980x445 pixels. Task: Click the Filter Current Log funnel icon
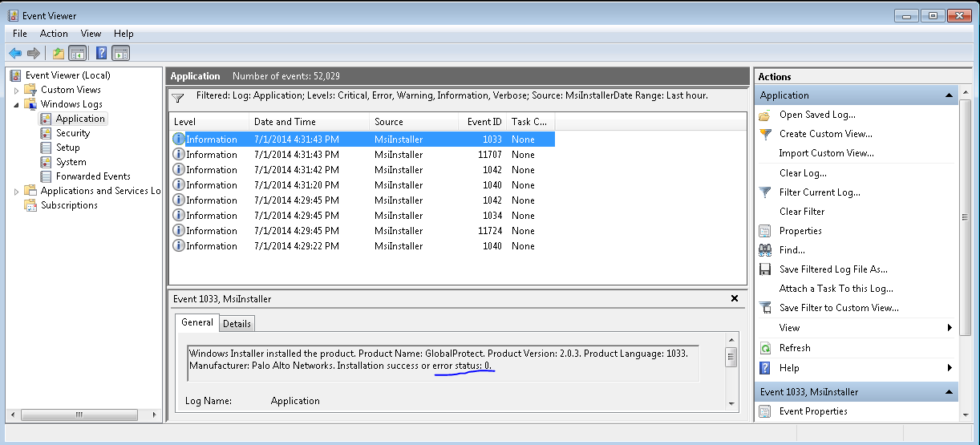tap(765, 192)
